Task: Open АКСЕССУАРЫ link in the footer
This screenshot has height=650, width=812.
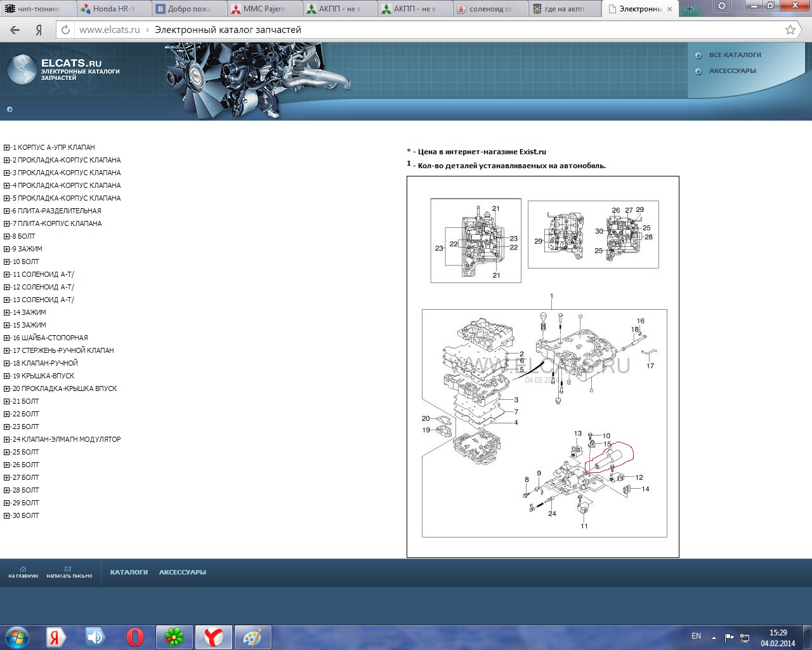Action: [x=182, y=573]
